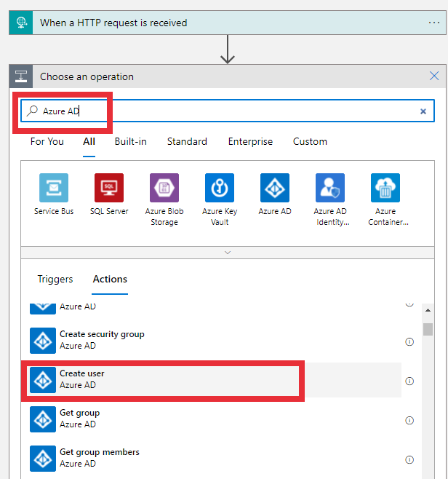Click the Choose an operation title text
Image resolution: width=448 pixels, height=479 pixels.
pyautogui.click(x=87, y=76)
